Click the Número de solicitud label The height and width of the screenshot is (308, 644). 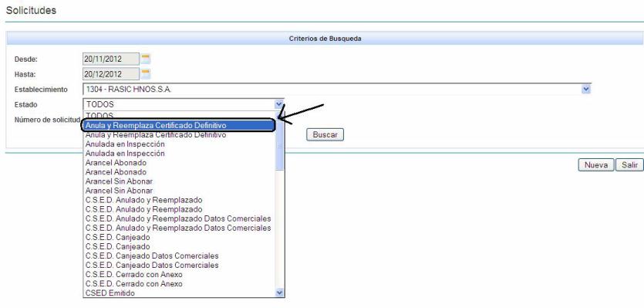point(47,120)
